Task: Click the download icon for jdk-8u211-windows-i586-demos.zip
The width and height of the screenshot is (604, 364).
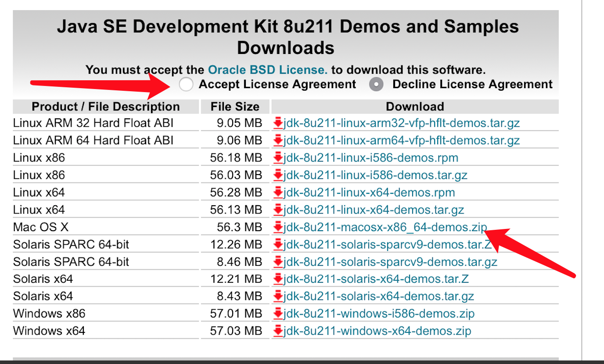Action: pos(279,314)
